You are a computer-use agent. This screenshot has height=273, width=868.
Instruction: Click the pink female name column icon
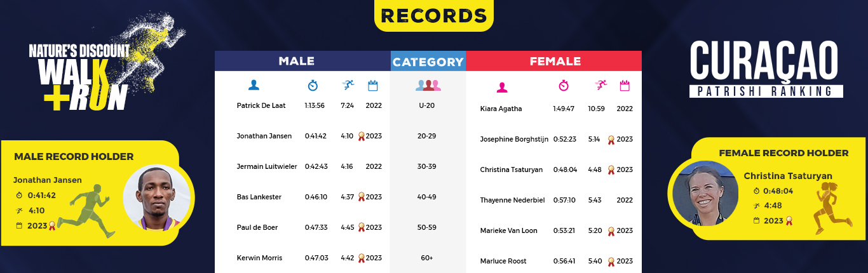502,87
